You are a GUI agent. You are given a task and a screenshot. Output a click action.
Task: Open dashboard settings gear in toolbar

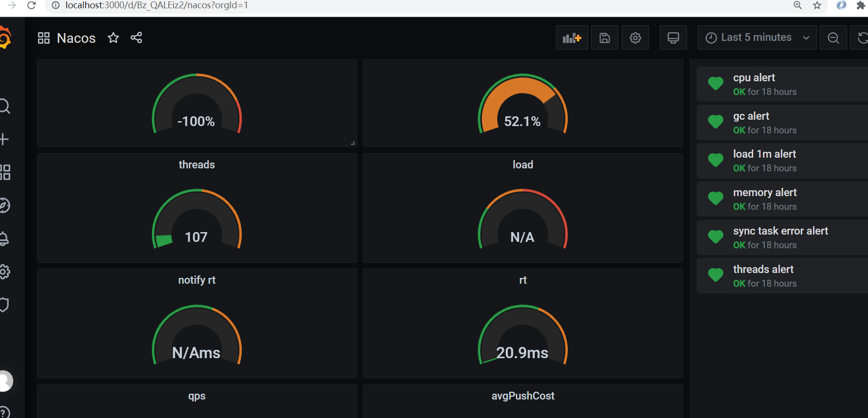point(635,37)
